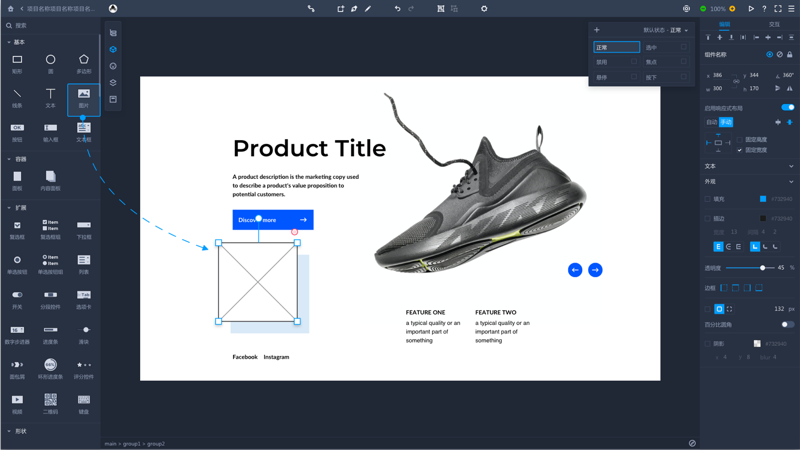Tick the checkbox in top-right state cell
This screenshot has height=450, width=800.
(684, 47)
